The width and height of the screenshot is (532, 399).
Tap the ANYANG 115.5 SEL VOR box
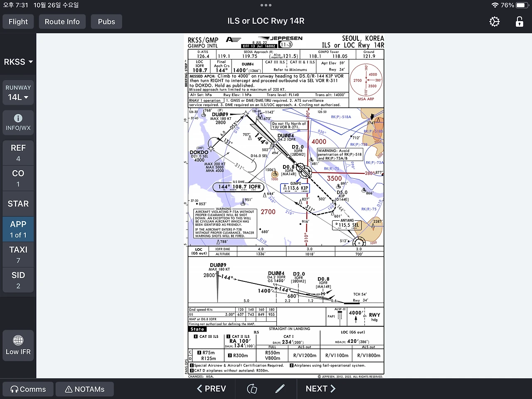pyautogui.click(x=347, y=224)
